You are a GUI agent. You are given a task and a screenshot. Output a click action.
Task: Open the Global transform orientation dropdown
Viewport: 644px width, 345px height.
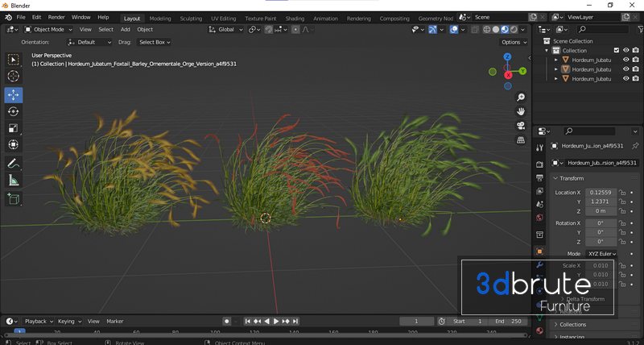click(226, 30)
